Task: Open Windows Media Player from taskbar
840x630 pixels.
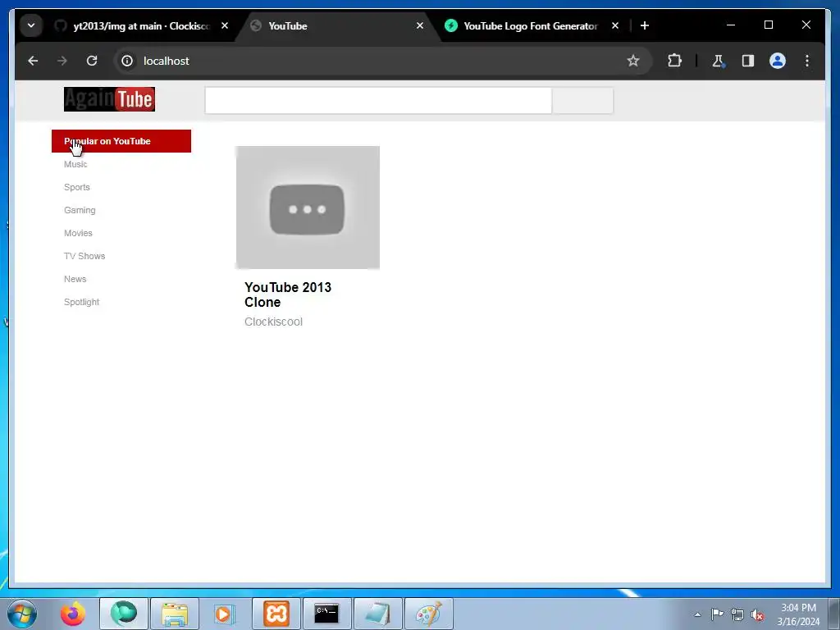Action: [x=225, y=614]
